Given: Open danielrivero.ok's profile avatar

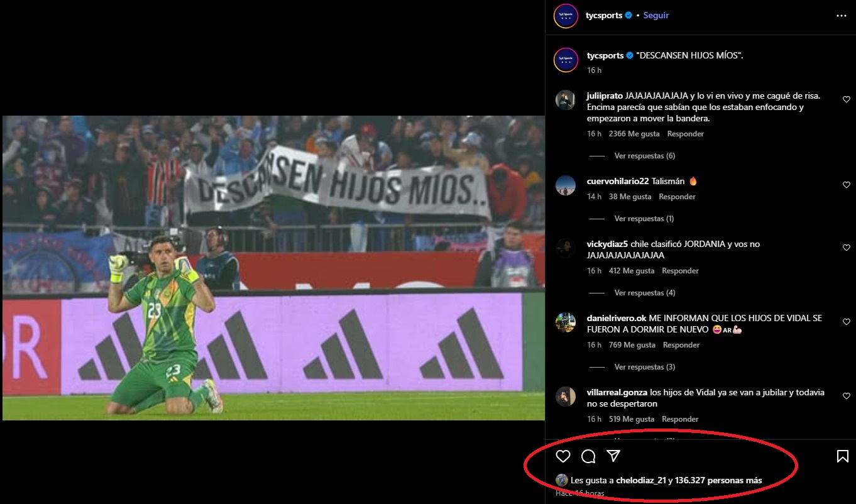Looking at the screenshot, I should coord(566,322).
